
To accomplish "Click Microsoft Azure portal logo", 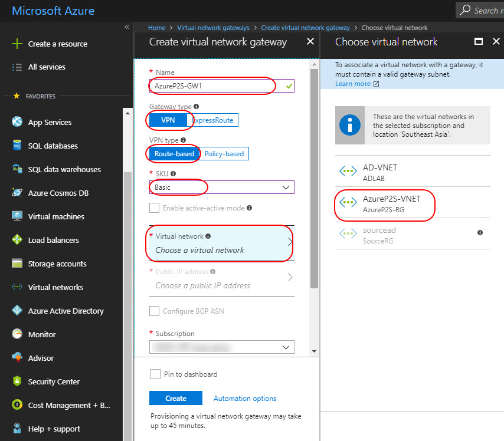I will (x=53, y=11).
